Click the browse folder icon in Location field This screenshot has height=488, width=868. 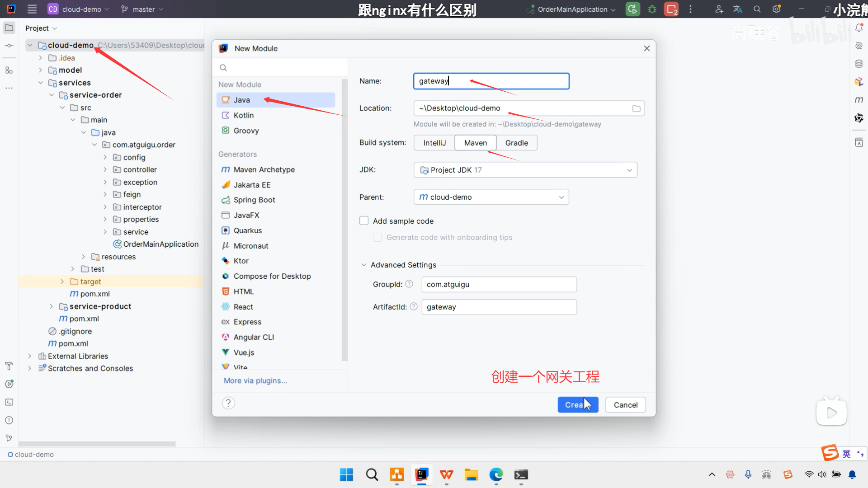pyautogui.click(x=636, y=108)
